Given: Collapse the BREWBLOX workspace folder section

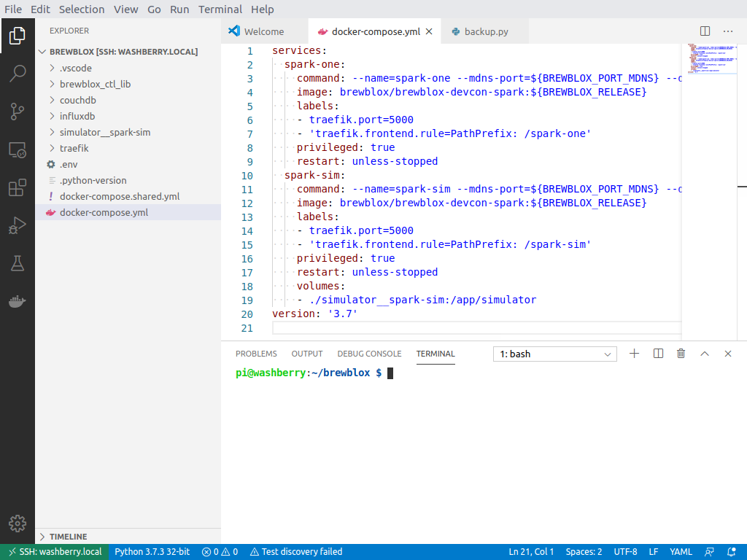Looking at the screenshot, I should (128, 52).
